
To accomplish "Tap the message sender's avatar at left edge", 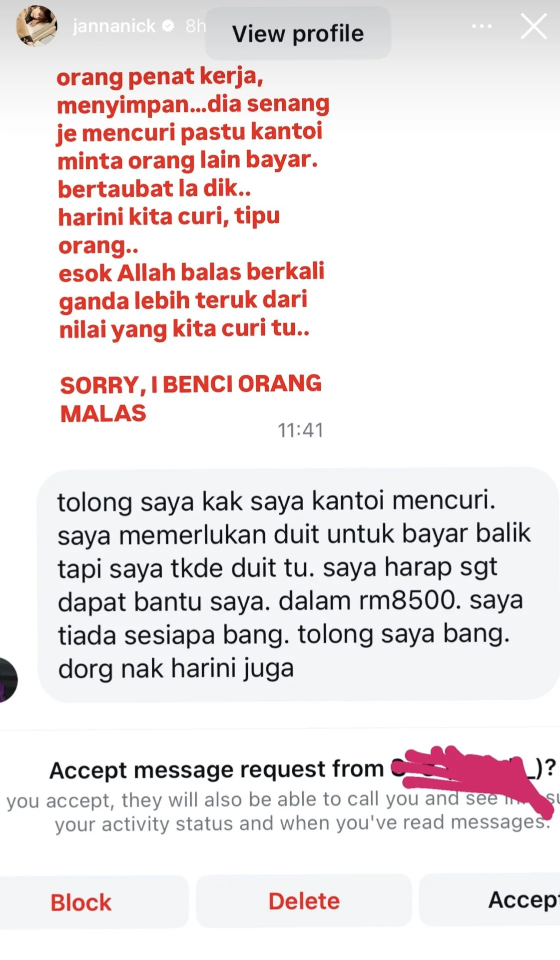I will (x=8, y=680).
